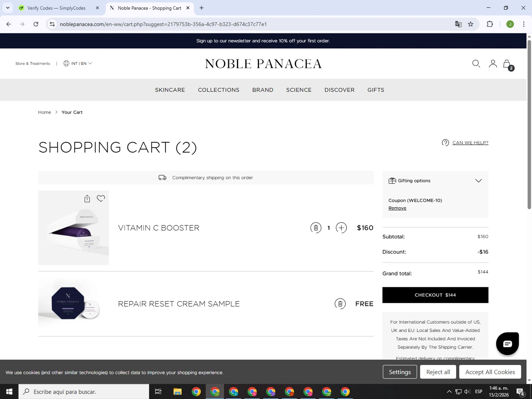
Task: Expand the Gifting options chevron
Action: (478, 181)
